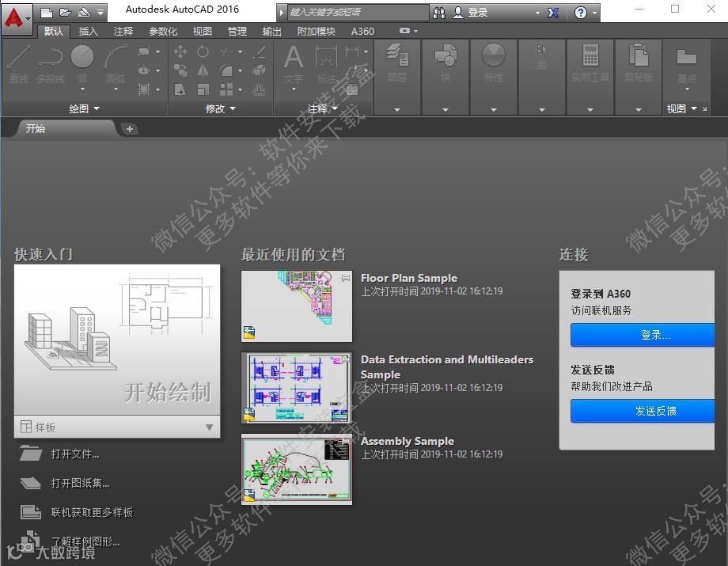Open the AutoCAD application menu logo
This screenshot has height=566, width=728.
17,18
